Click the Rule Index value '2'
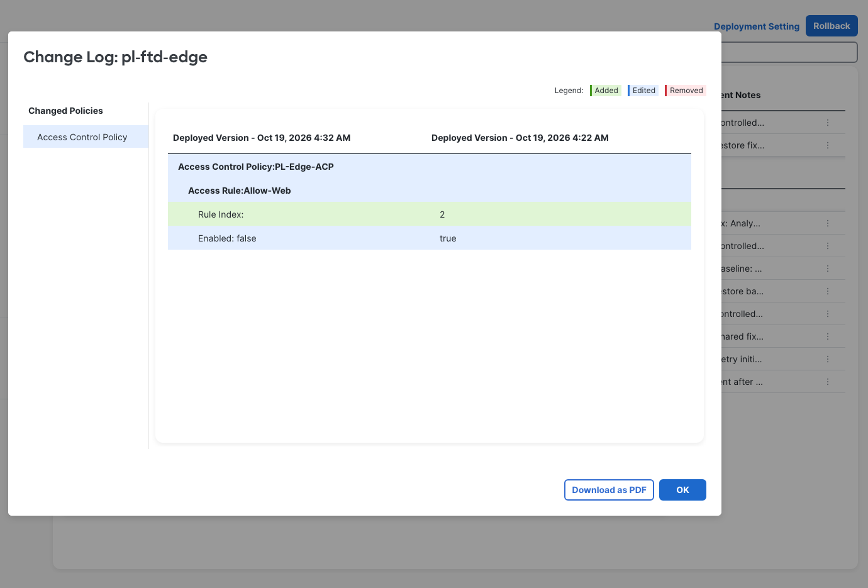Viewport: 868px width, 588px height. click(x=442, y=214)
